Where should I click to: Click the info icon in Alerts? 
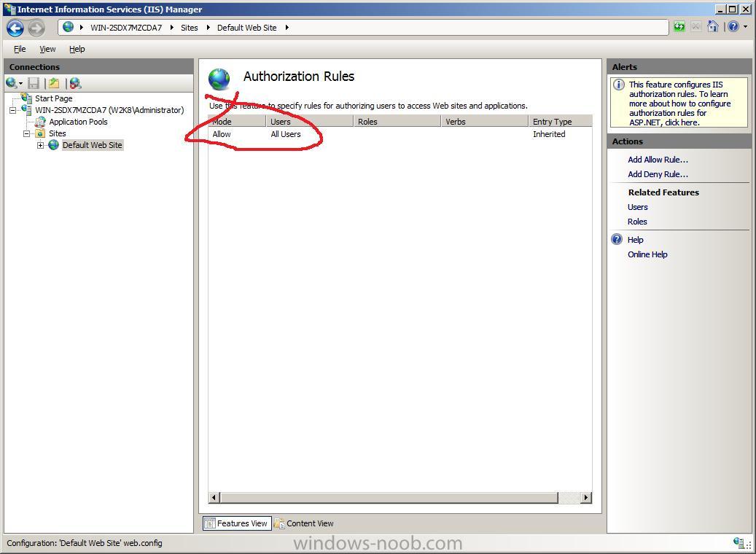pos(619,85)
